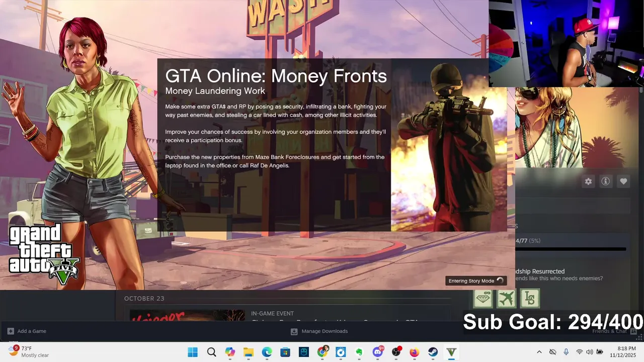Open Google Chrome from taskbar

tap(323, 351)
